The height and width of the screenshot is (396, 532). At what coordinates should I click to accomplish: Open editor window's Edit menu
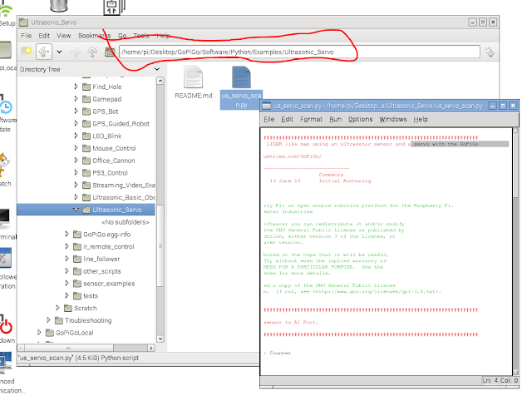287,119
